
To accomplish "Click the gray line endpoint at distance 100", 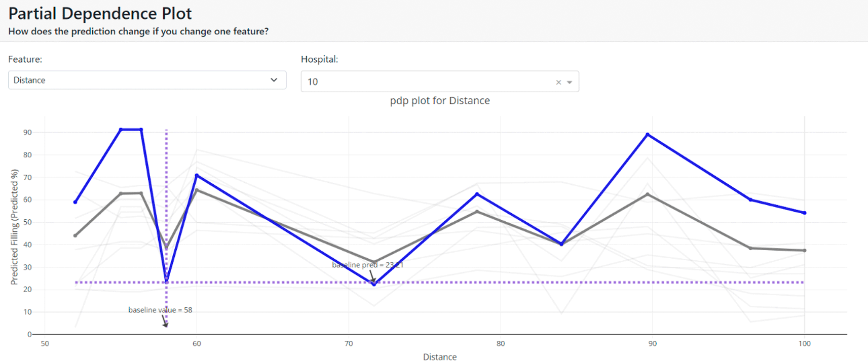I will (x=804, y=250).
